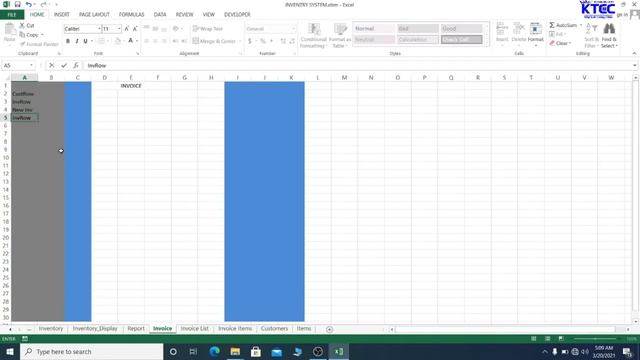Screen dimensions: 640x360
Task: Click the Save icon in Quick Access
Action: coord(18,4)
